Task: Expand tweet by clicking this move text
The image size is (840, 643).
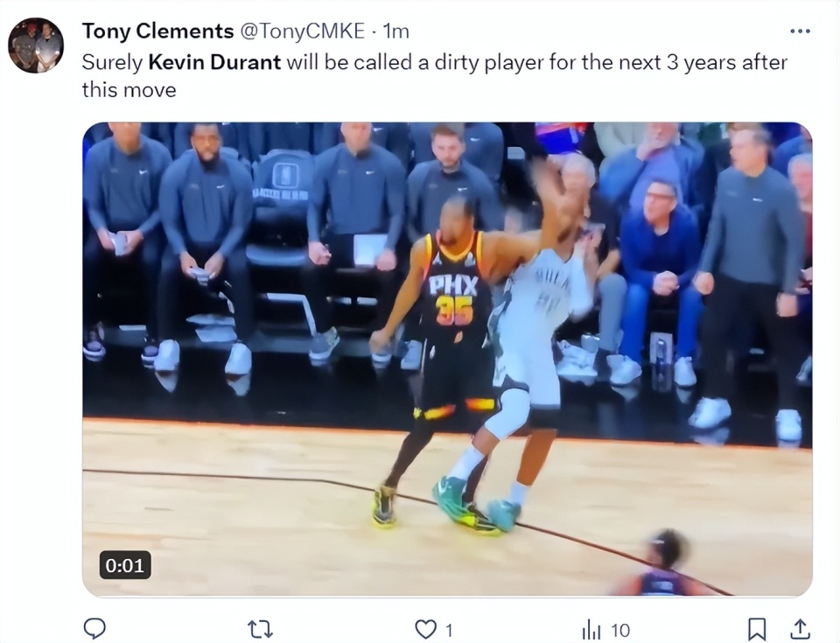Action: click(129, 89)
